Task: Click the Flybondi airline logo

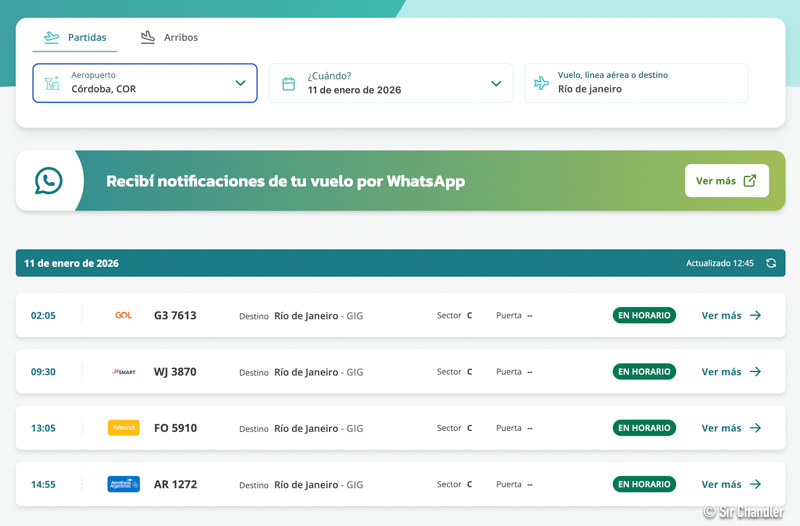Action: 123,428
